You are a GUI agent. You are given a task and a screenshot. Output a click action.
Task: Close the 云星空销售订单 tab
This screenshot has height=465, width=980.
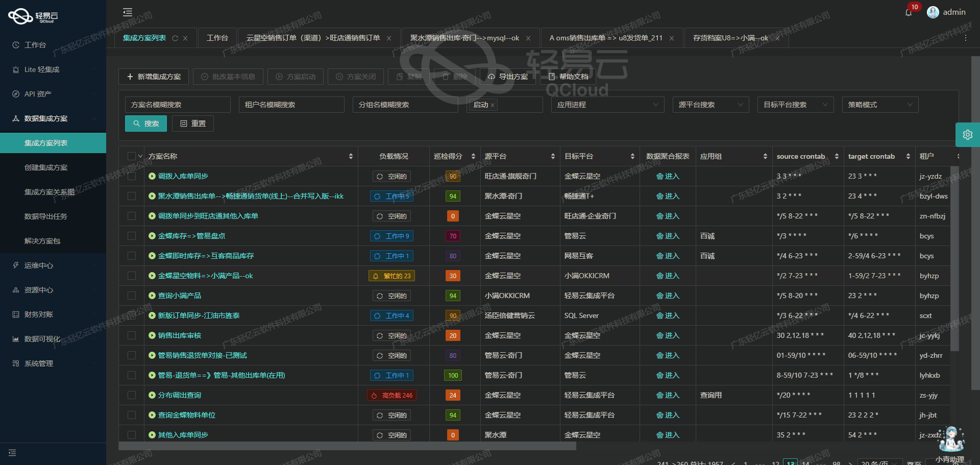pos(389,38)
